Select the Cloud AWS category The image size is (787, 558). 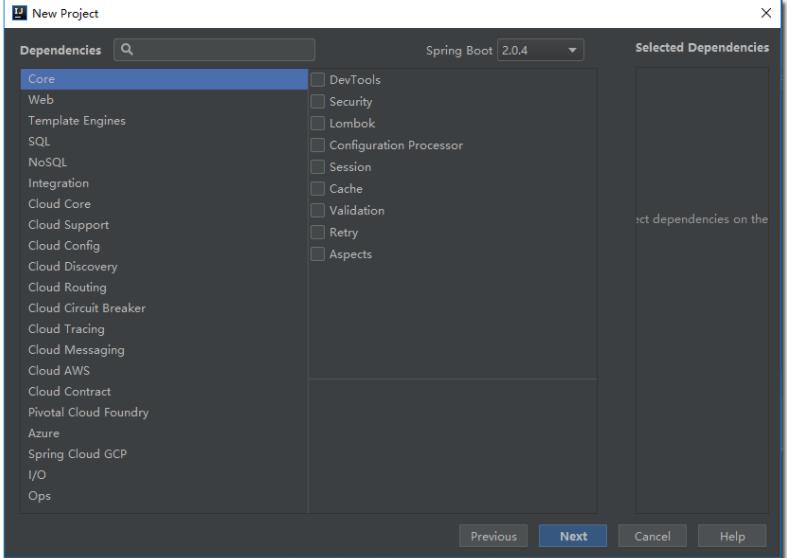click(164, 371)
